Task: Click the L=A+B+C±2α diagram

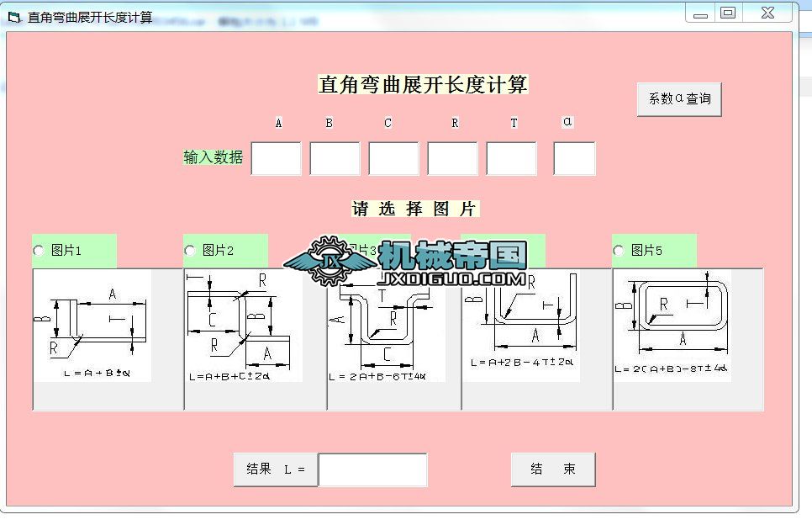Action: coord(244,326)
